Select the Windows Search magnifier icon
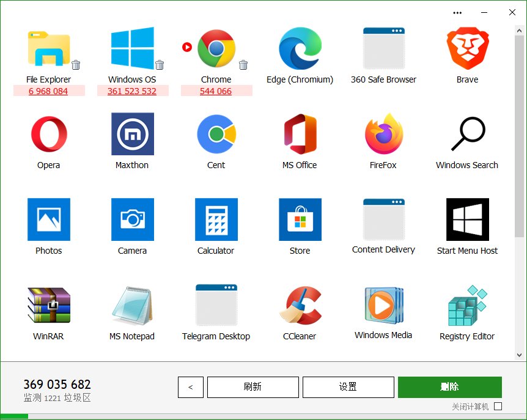 468,134
